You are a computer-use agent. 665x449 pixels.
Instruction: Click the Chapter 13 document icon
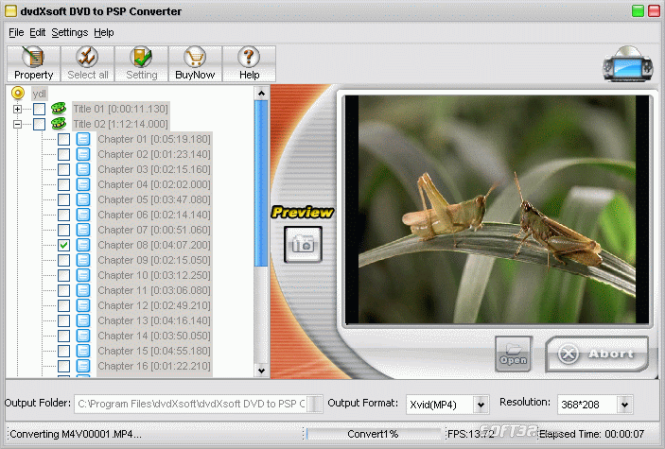[83, 321]
